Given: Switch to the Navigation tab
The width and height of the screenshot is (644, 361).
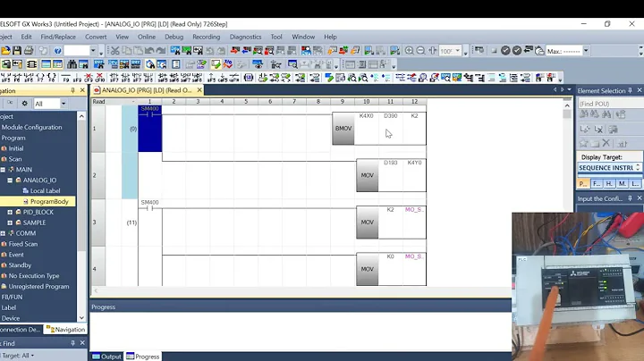Looking at the screenshot, I should click(65, 330).
